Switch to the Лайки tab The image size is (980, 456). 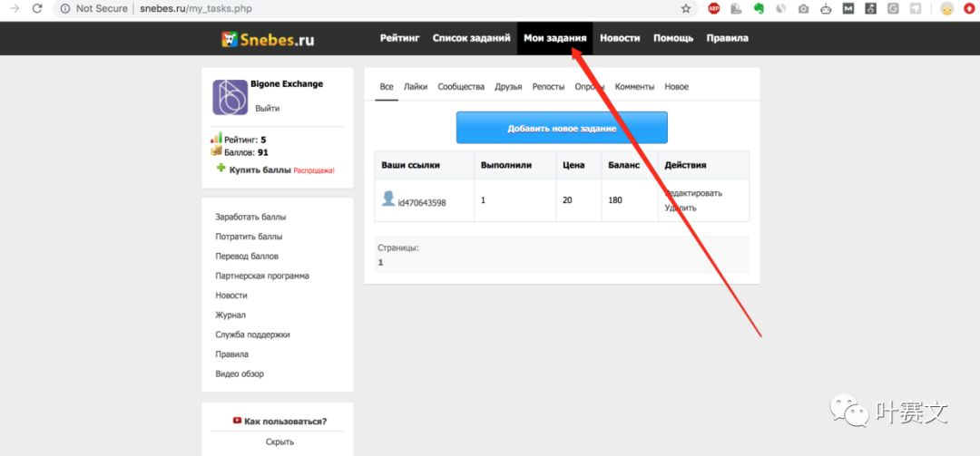(416, 87)
